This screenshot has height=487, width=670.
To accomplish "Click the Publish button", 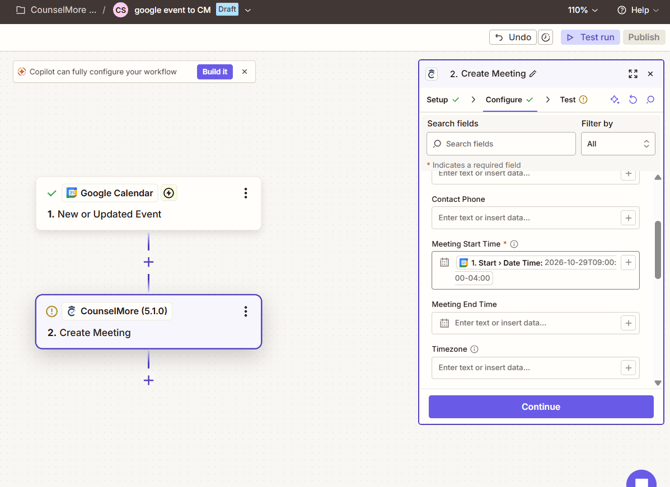I will pos(644,37).
